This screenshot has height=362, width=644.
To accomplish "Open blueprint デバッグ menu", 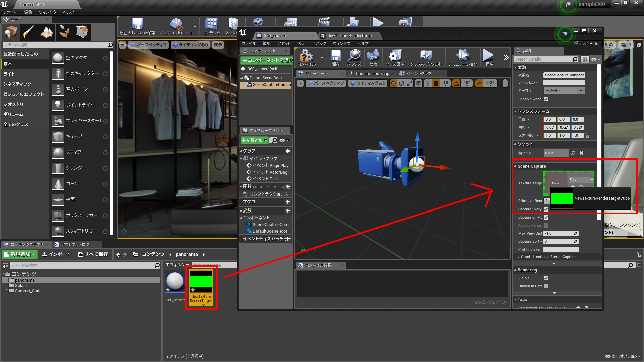I will (319, 43).
